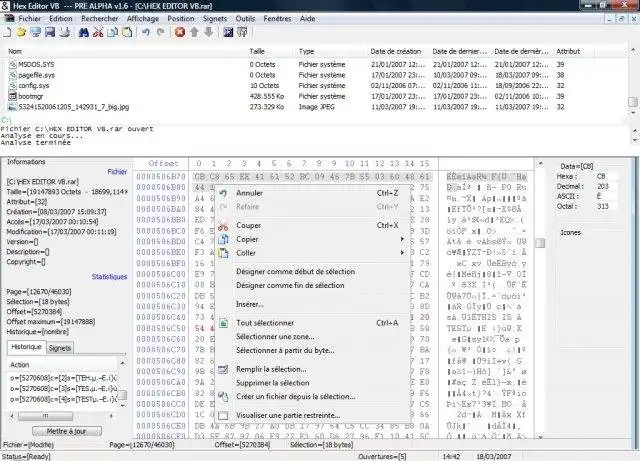This screenshot has width=640, height=461.
Task: Click the computer monitor toolbar icon
Action: pos(36,32)
